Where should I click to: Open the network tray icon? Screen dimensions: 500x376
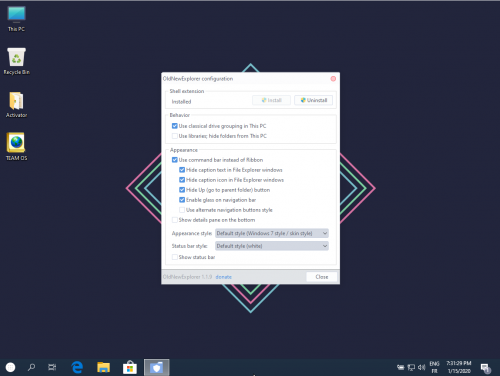(x=411, y=367)
